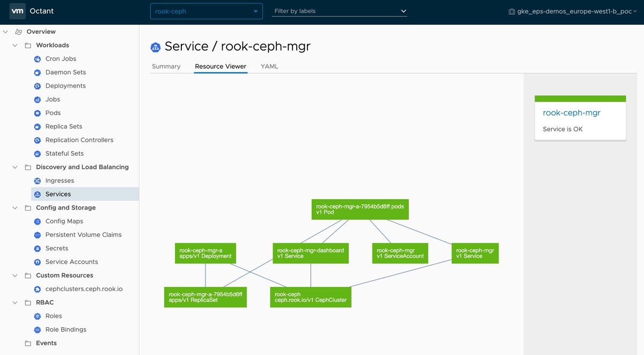Click the Services icon in sidebar
Viewport: 644px width, 355px height.
38,194
